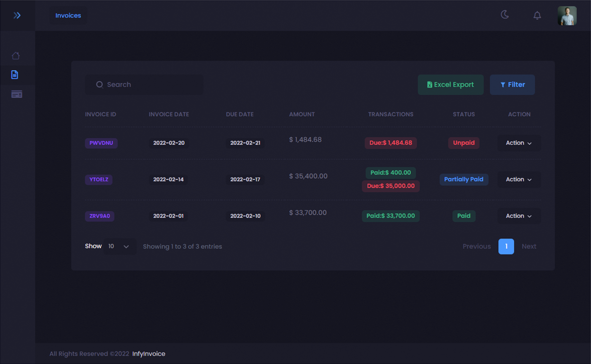Click the payments card icon in sidebar
The height and width of the screenshot is (364, 591).
(17, 94)
